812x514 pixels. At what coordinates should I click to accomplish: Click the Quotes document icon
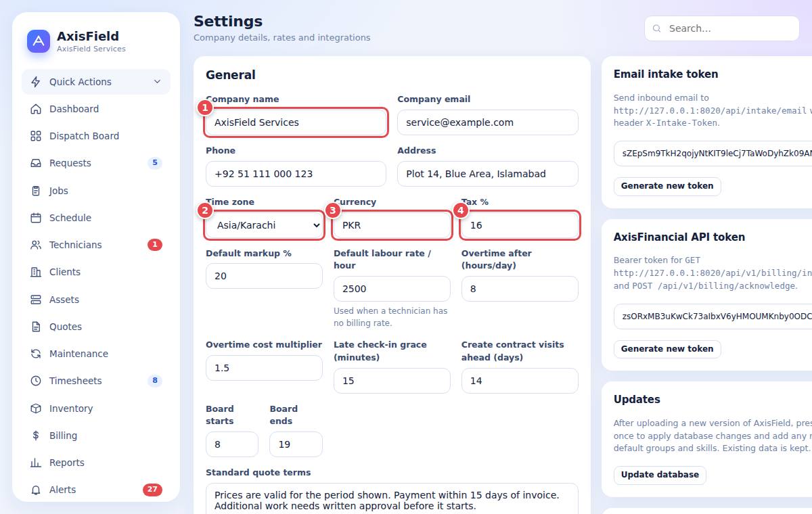36,327
